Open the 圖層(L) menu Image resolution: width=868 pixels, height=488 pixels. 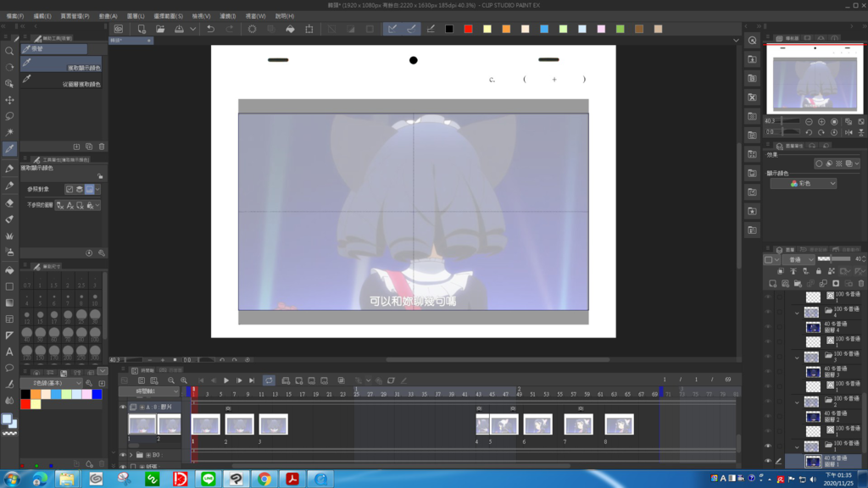pyautogui.click(x=136, y=16)
